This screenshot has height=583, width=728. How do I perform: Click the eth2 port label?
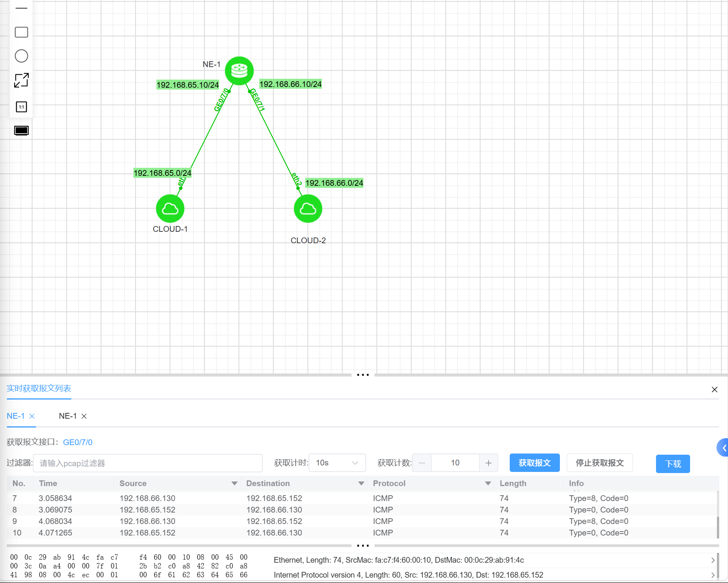click(297, 179)
